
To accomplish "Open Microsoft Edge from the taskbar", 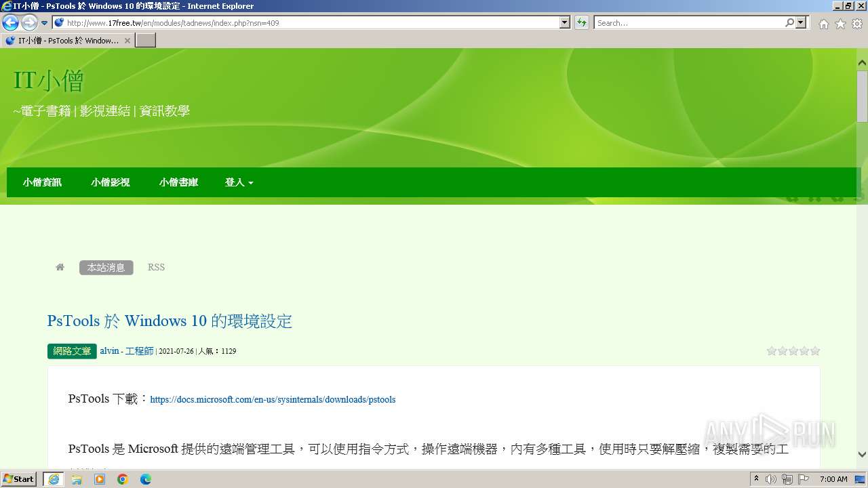I will (x=146, y=479).
